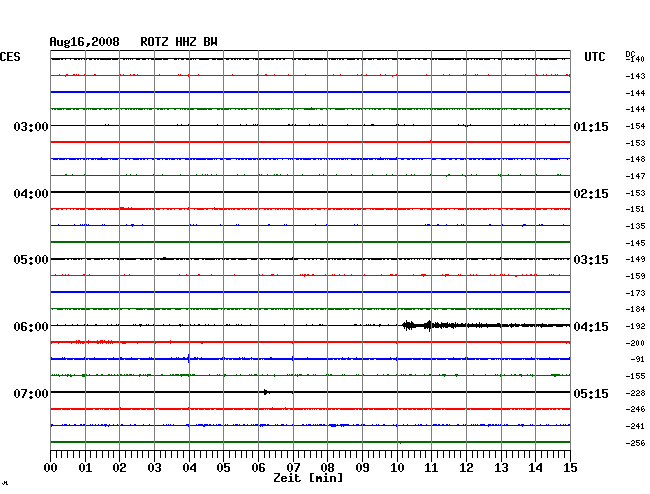Click the 05:15 UTC time label
Screen dimensions: 650x494
[x=591, y=393]
